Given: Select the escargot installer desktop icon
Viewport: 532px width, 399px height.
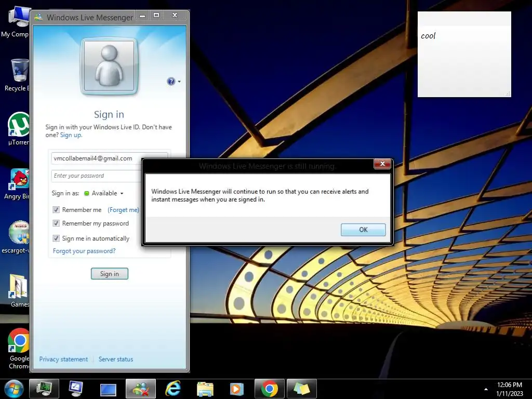Looking at the screenshot, I should click(16, 237).
